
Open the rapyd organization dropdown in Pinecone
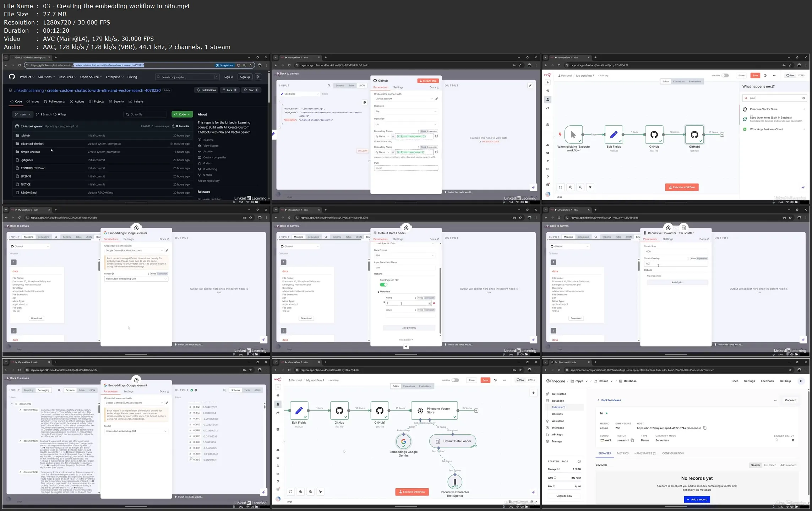coord(579,381)
